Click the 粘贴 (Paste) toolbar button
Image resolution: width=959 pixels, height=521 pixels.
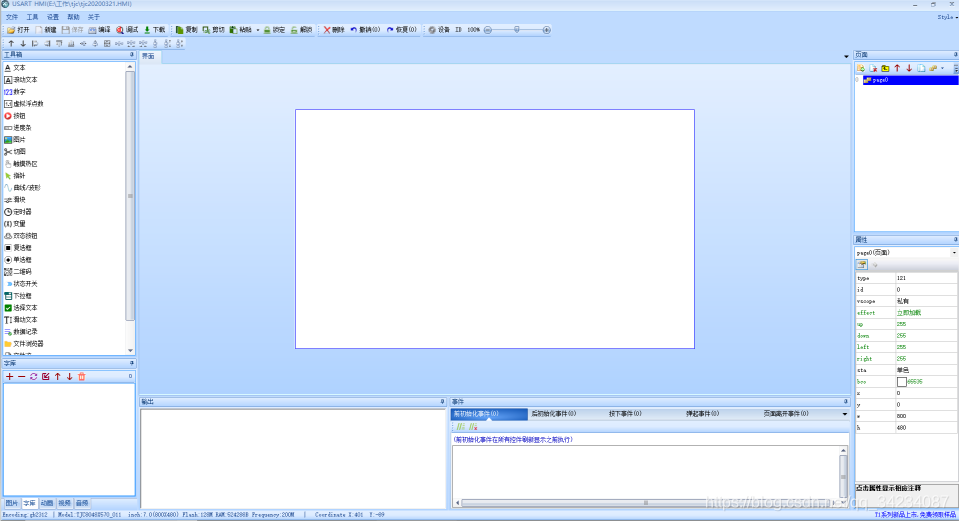tap(240, 29)
